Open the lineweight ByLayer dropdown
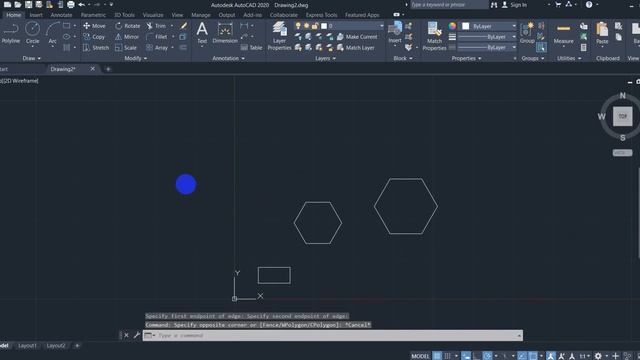The image size is (640, 360). [487, 37]
